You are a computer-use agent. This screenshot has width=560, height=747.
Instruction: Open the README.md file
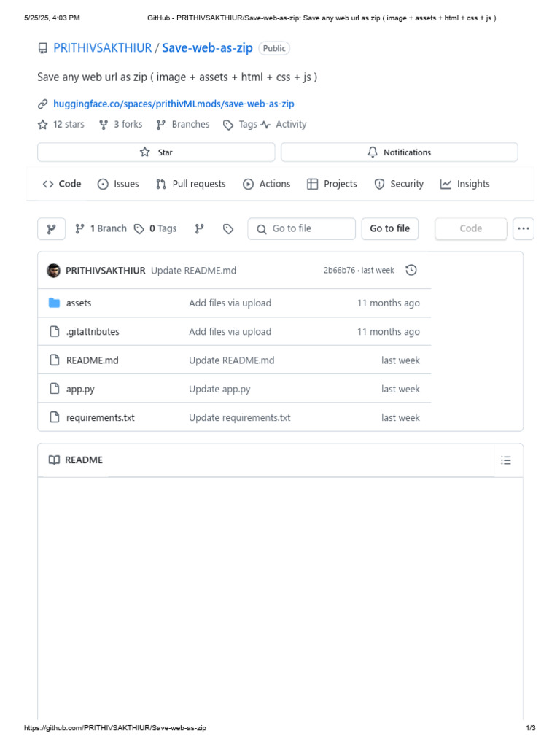point(92,360)
